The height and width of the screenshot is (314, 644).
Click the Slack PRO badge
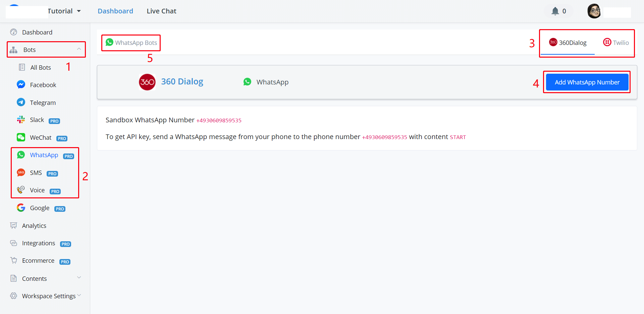point(54,121)
